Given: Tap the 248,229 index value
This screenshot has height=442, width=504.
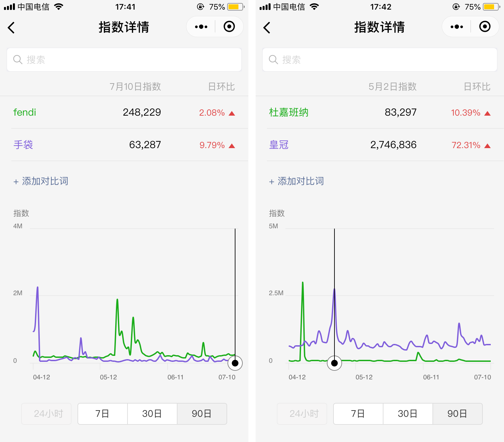Looking at the screenshot, I should pyautogui.click(x=142, y=112).
